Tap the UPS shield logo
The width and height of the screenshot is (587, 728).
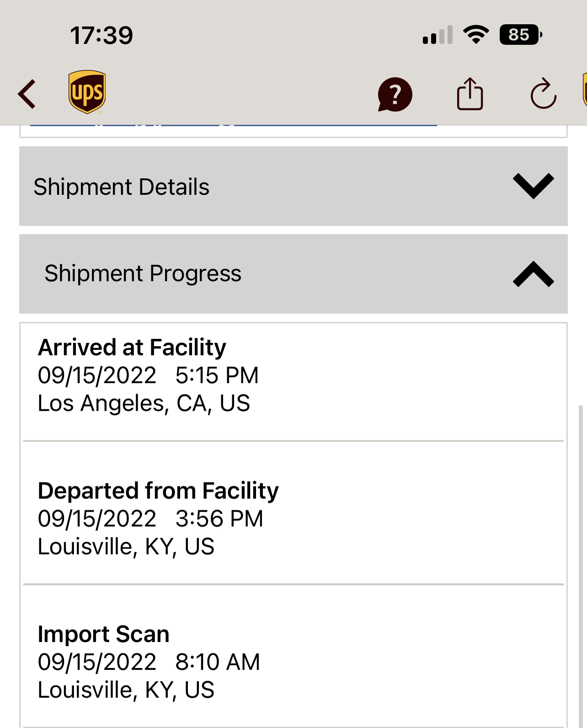87,91
